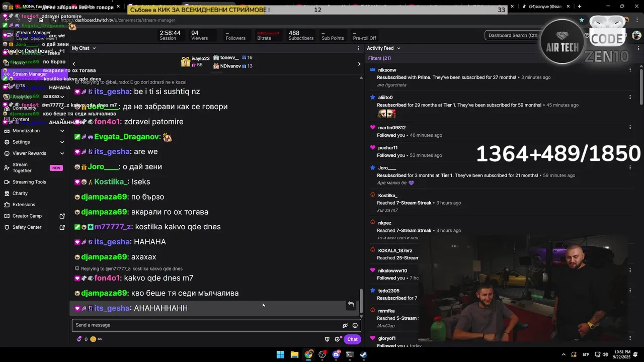
Task: Open My Chat panel three-dot menu
Action: (x=359, y=48)
